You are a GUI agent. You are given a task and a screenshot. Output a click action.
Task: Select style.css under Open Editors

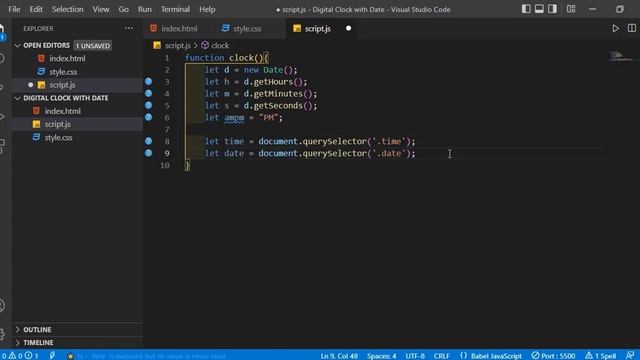click(78, 72)
